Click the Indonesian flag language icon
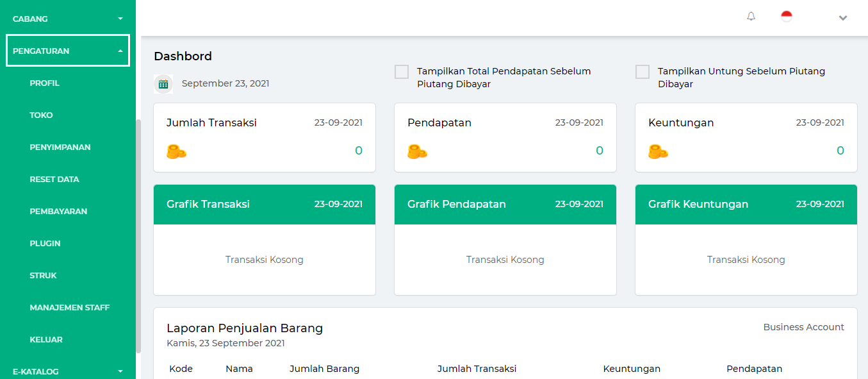Image resolution: width=868 pixels, height=379 pixels. [x=787, y=17]
